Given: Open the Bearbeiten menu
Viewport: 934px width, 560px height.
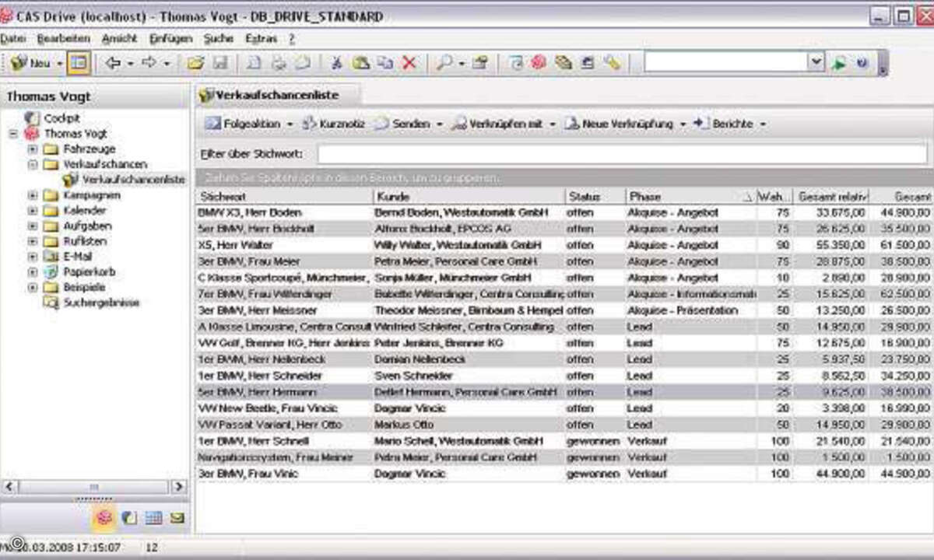Looking at the screenshot, I should coord(63,38).
